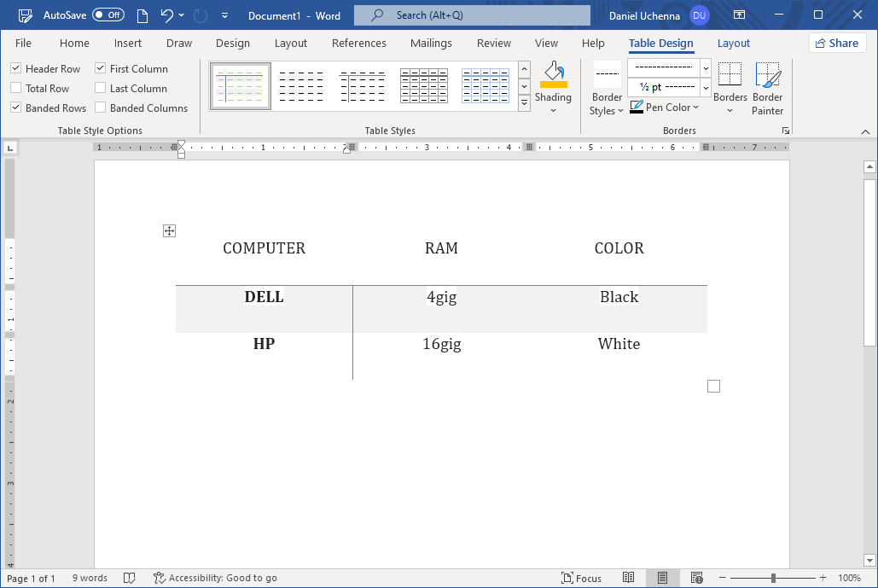Image resolution: width=878 pixels, height=588 pixels.
Task: Toggle the AutoSave switch
Action: click(x=108, y=15)
